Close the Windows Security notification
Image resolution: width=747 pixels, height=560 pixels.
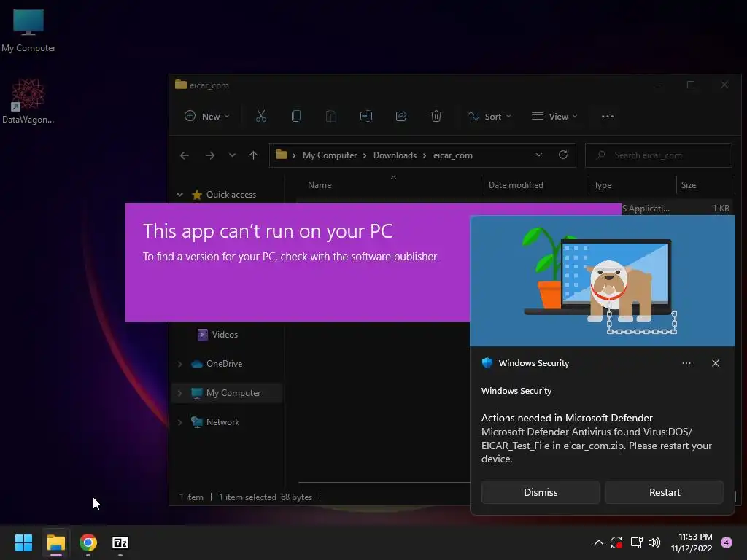716,363
